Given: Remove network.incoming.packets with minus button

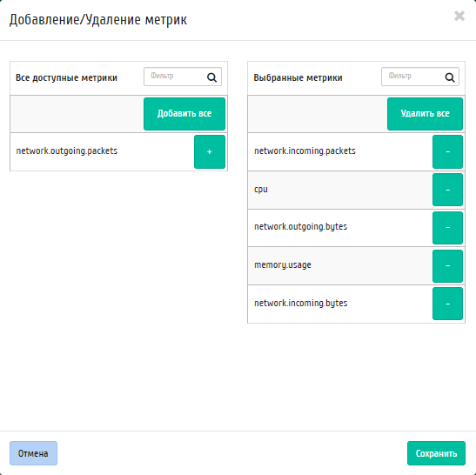Looking at the screenshot, I should pyautogui.click(x=447, y=151).
